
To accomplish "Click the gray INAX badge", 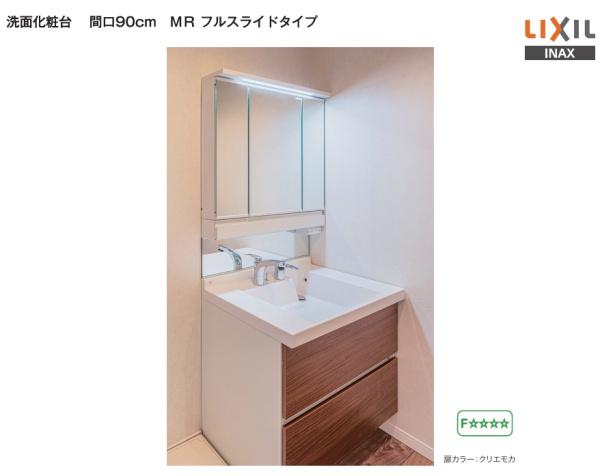I will pyautogui.click(x=559, y=53).
